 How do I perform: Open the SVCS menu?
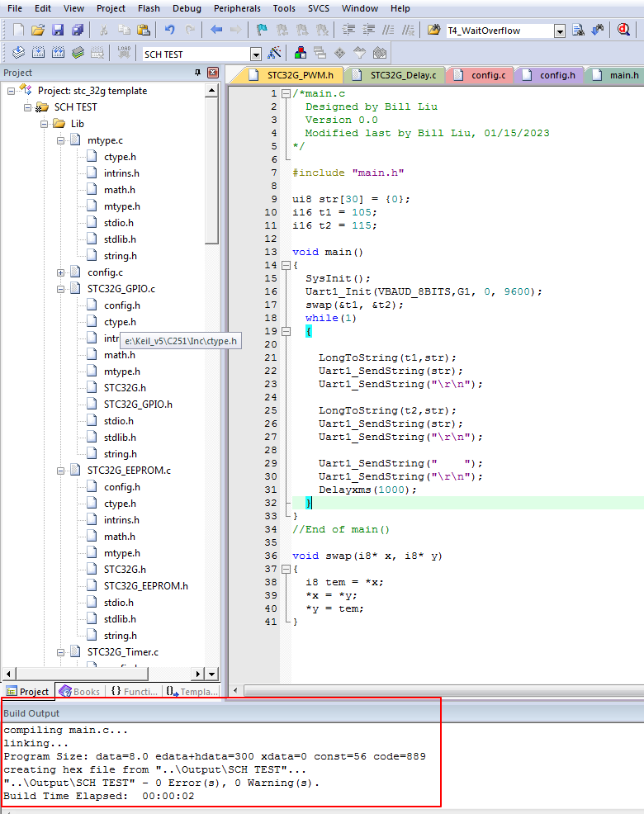tap(319, 8)
